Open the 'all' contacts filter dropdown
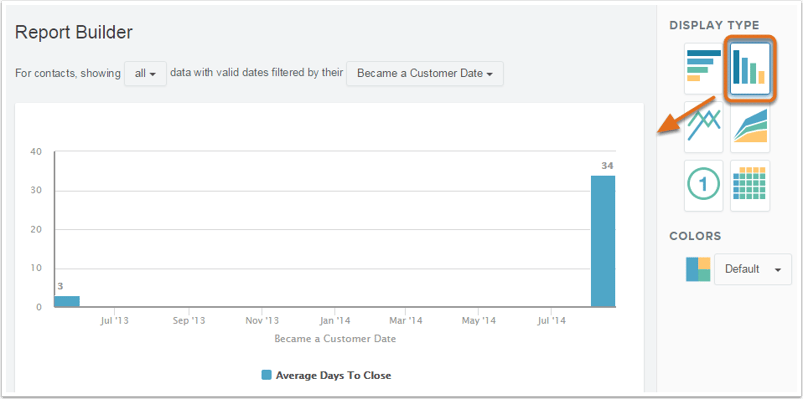 click(145, 74)
